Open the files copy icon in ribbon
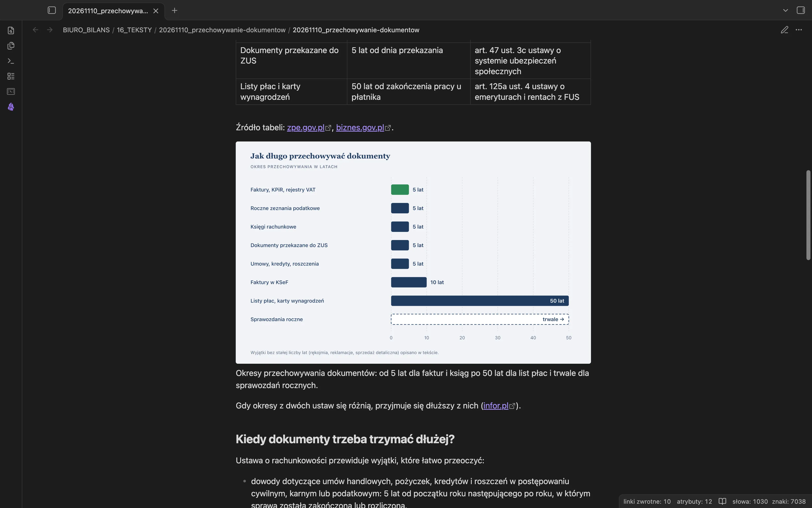 [x=11, y=46]
